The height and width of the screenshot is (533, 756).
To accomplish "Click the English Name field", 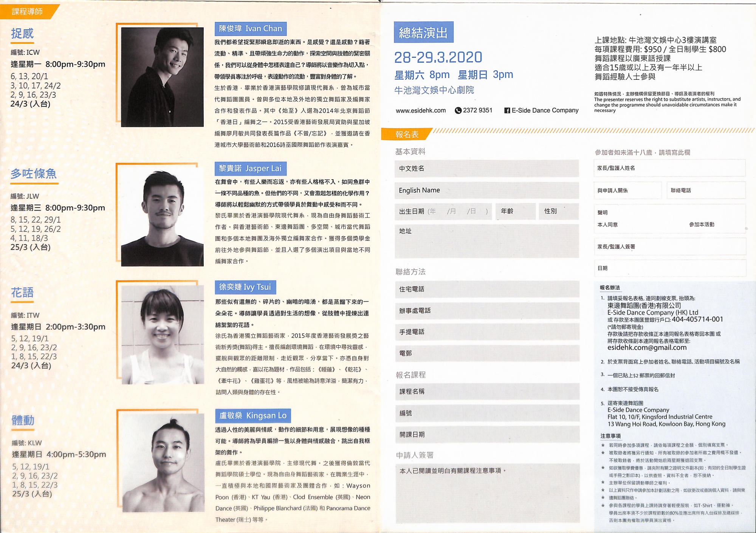I will (486, 191).
